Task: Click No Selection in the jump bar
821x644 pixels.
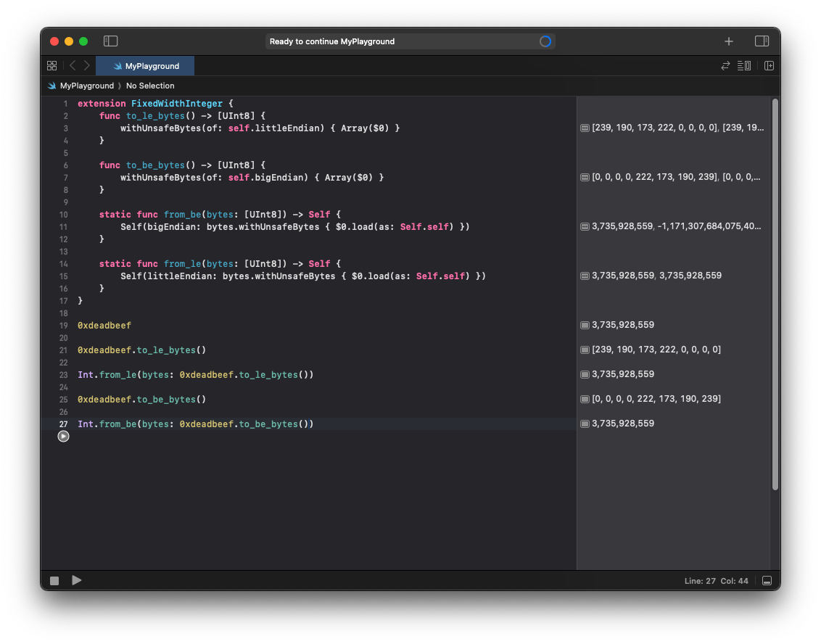Action: 150,86
